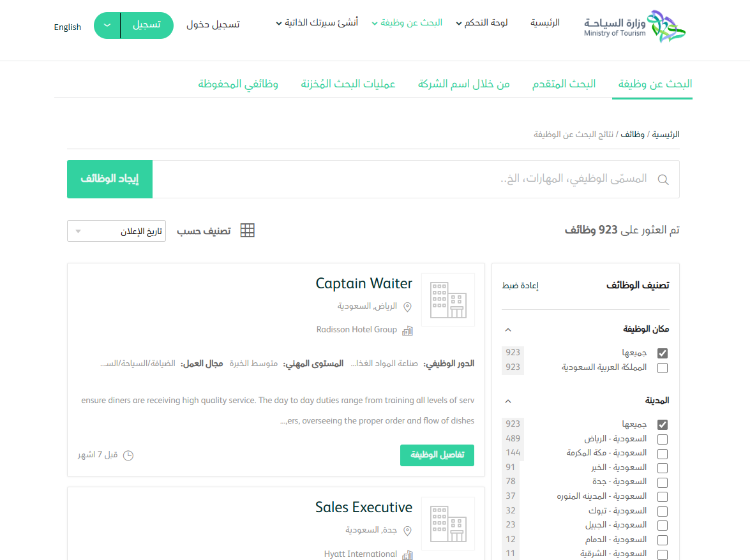Enable the السعودية - جدة city checkbox
750x560 pixels.
point(663,482)
